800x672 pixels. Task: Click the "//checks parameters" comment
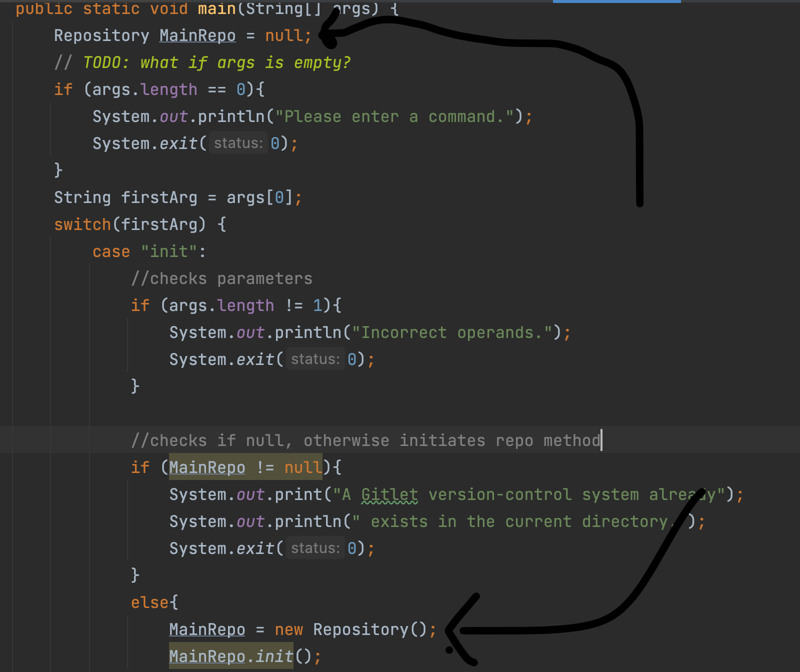coord(221,278)
